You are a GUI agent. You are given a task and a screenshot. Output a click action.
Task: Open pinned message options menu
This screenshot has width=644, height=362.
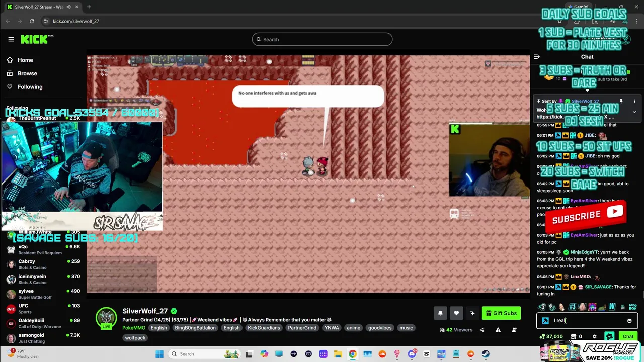point(634,101)
